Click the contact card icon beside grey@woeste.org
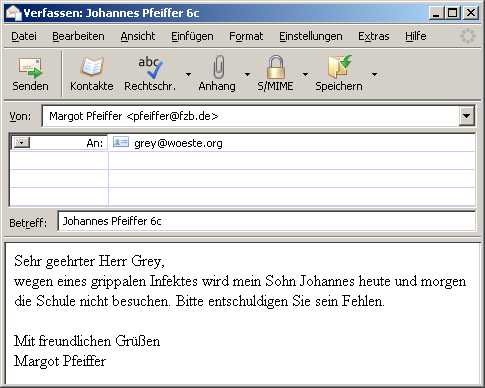 pos(121,142)
